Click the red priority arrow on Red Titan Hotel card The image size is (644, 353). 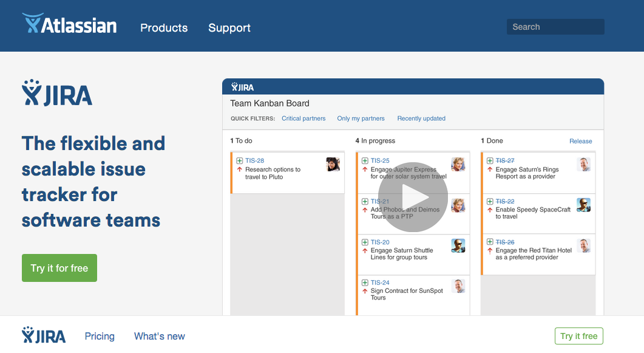490,250
